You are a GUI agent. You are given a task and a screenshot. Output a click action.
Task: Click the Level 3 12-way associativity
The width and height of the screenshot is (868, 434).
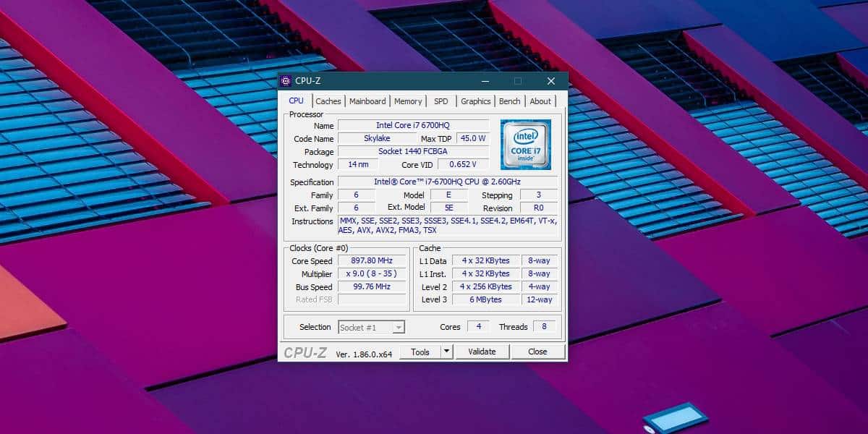coord(540,299)
